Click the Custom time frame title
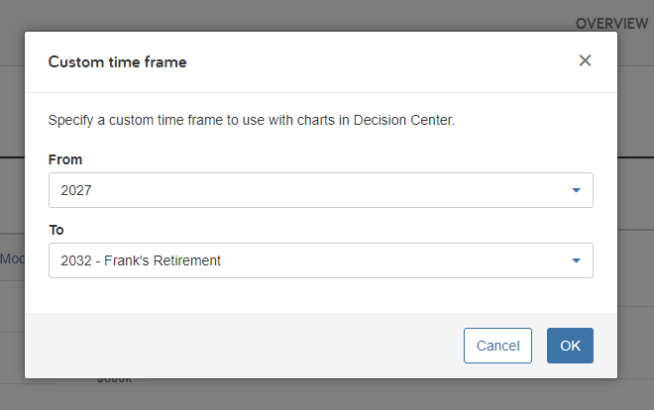 pos(117,62)
